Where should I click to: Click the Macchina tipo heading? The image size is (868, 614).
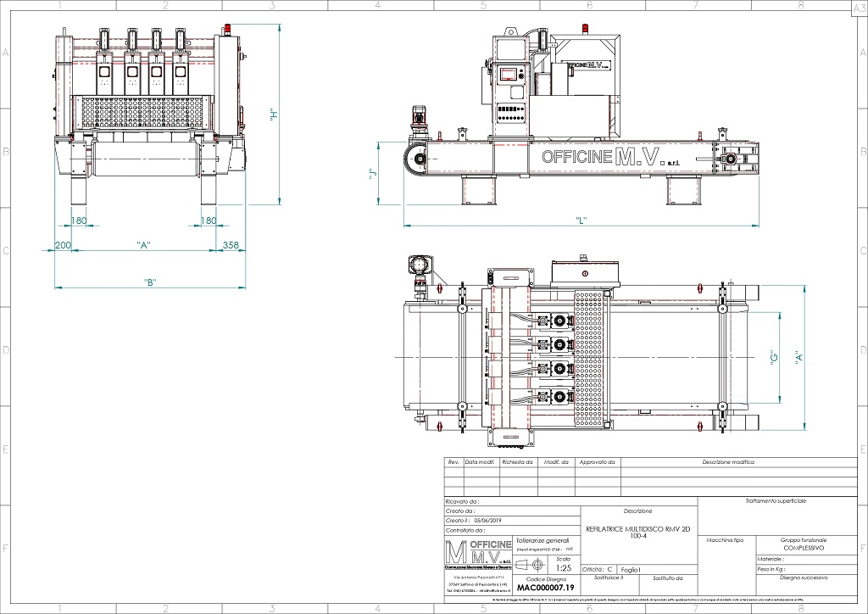pos(726,540)
